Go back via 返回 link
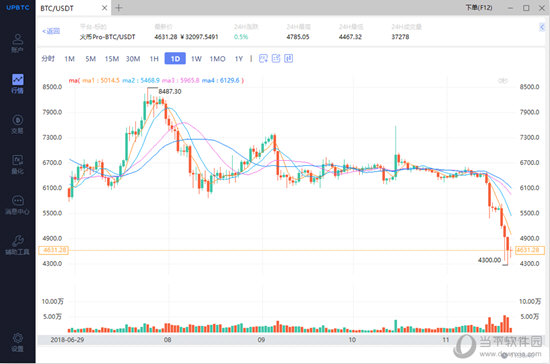Screen dimensions: 550x364 tap(51, 31)
